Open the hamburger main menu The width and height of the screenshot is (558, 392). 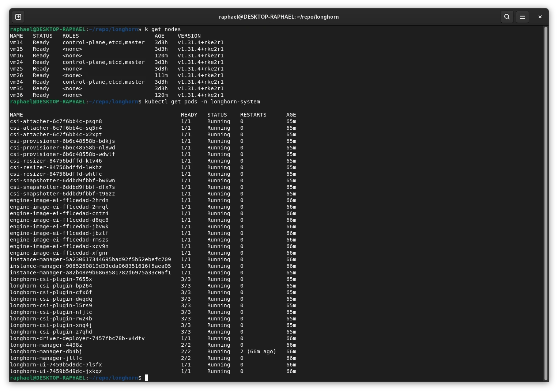click(522, 17)
